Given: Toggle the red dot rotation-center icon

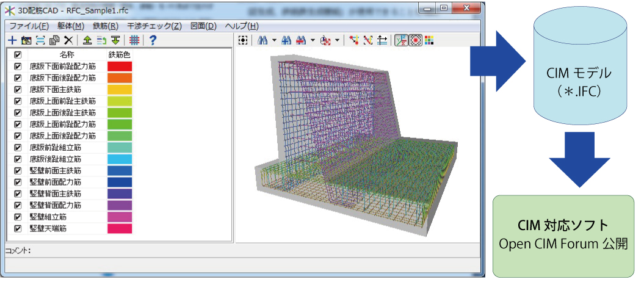Looking at the screenshot, I should click(x=415, y=40).
